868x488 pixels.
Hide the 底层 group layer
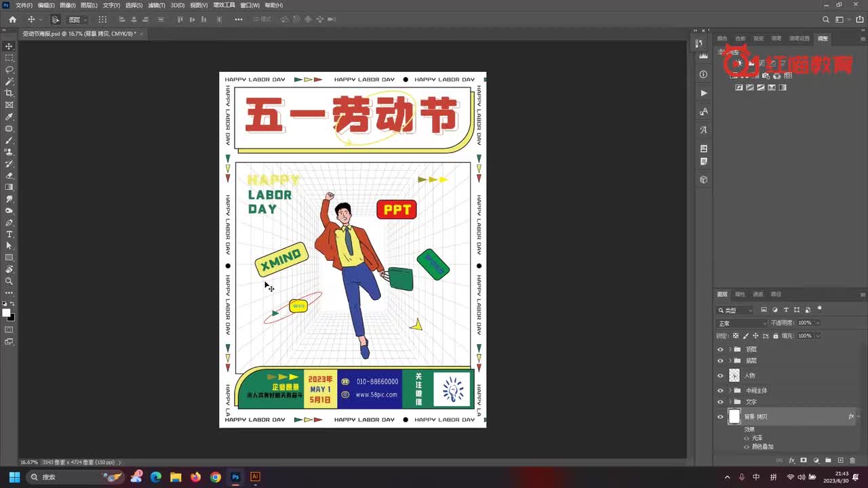click(x=720, y=361)
